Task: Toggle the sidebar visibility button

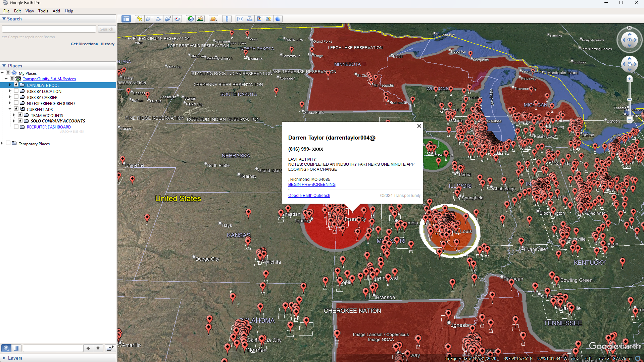Action: coord(126,19)
